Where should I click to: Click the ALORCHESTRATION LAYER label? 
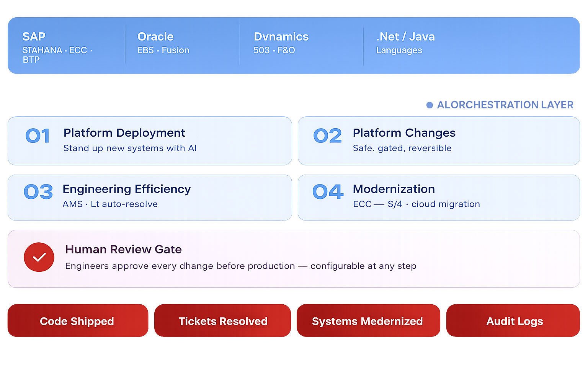[x=505, y=105]
